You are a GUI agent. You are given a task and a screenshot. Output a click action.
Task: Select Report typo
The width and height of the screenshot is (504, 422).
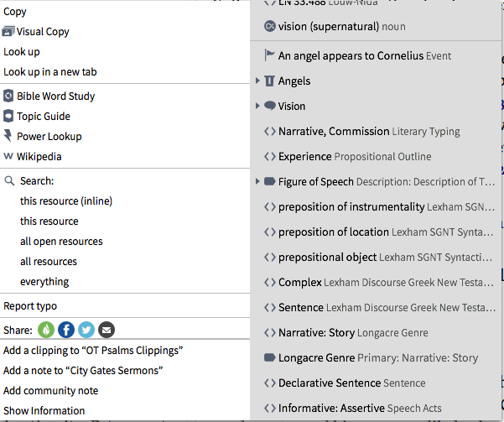click(30, 306)
